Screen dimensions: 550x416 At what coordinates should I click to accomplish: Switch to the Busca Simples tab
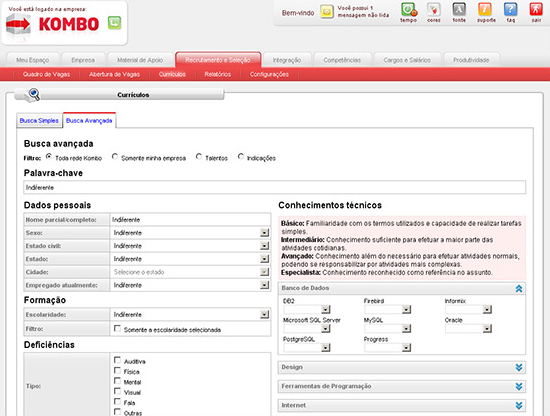click(39, 121)
